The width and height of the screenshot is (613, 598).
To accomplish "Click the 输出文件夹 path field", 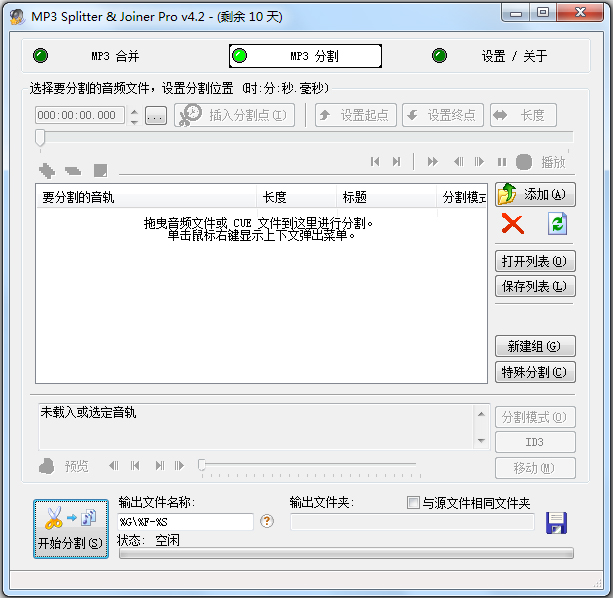I will pos(412,522).
